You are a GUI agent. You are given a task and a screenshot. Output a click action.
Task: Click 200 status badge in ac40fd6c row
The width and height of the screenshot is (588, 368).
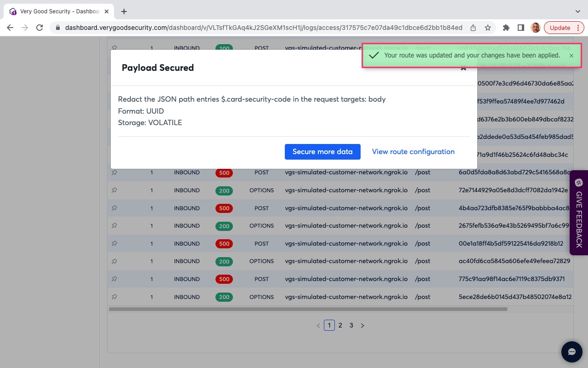click(x=224, y=262)
